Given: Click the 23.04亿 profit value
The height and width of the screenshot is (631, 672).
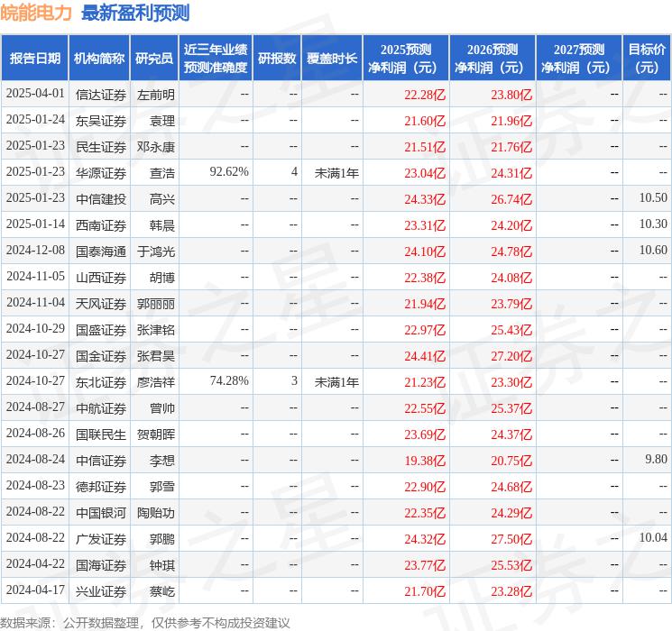Looking at the screenshot, I should click(425, 173).
